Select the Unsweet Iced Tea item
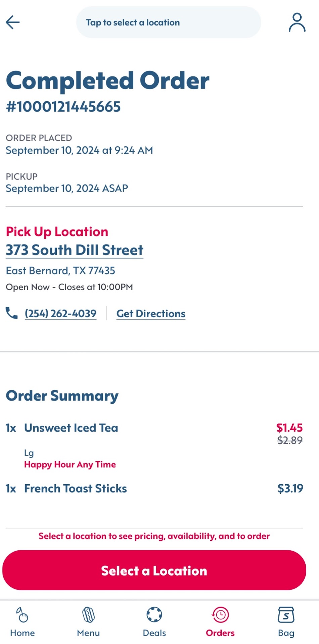319x644 pixels. pyautogui.click(x=71, y=428)
